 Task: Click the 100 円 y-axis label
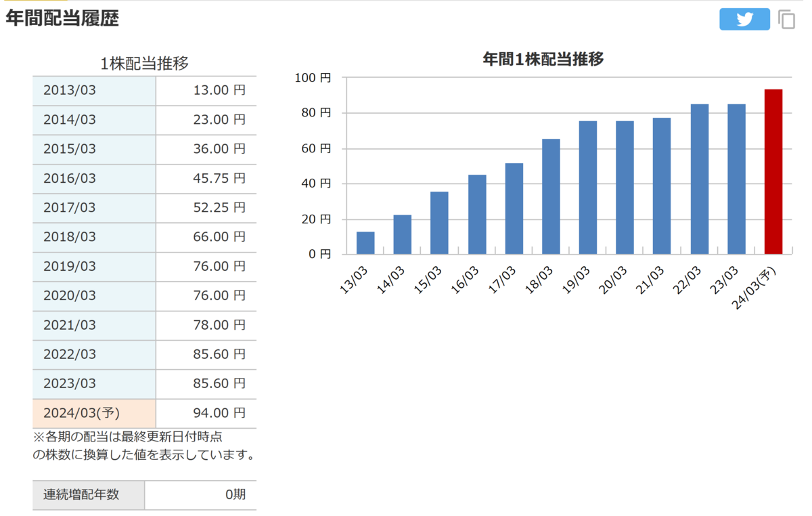point(313,78)
